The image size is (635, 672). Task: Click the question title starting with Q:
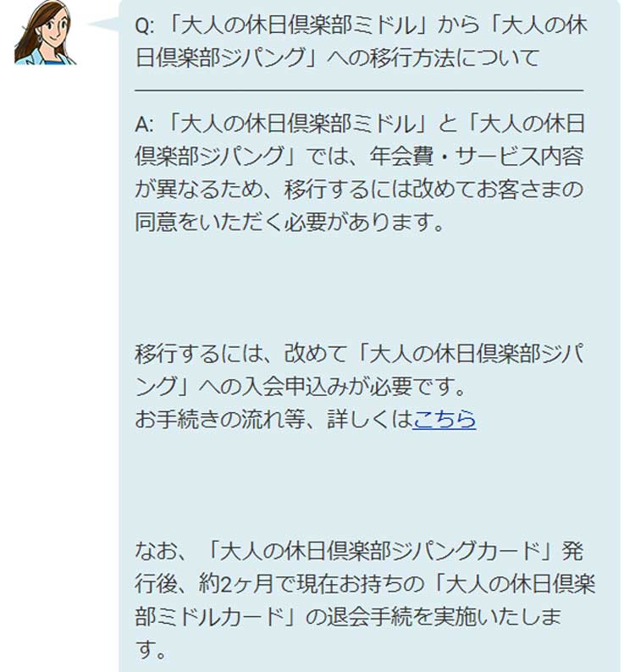pyautogui.click(x=360, y=41)
